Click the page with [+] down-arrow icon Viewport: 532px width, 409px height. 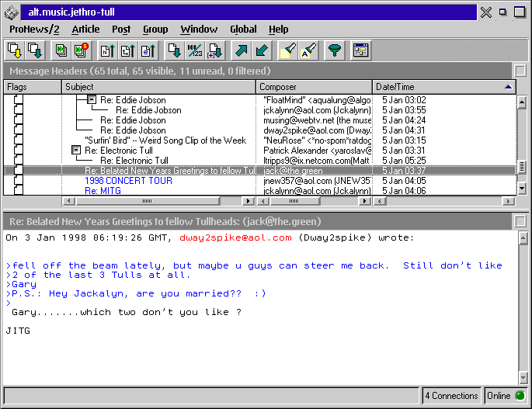(x=215, y=50)
